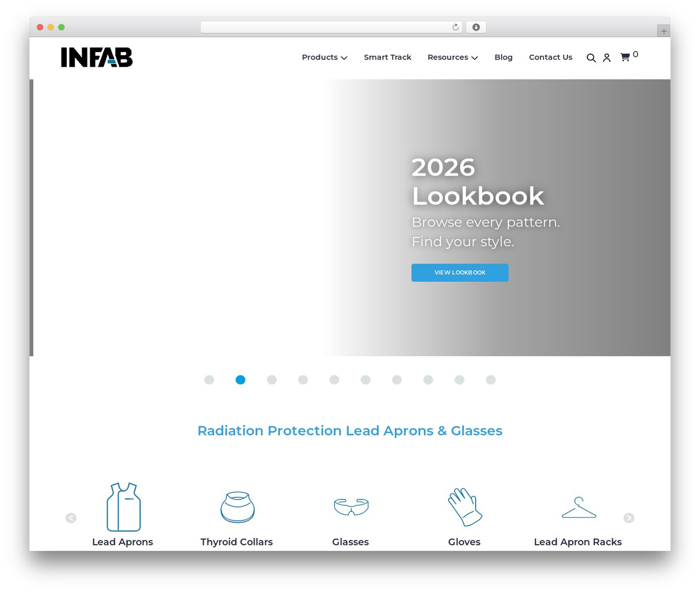Click the 2026 Lookbook heading
The width and height of the screenshot is (700, 593).
(478, 182)
